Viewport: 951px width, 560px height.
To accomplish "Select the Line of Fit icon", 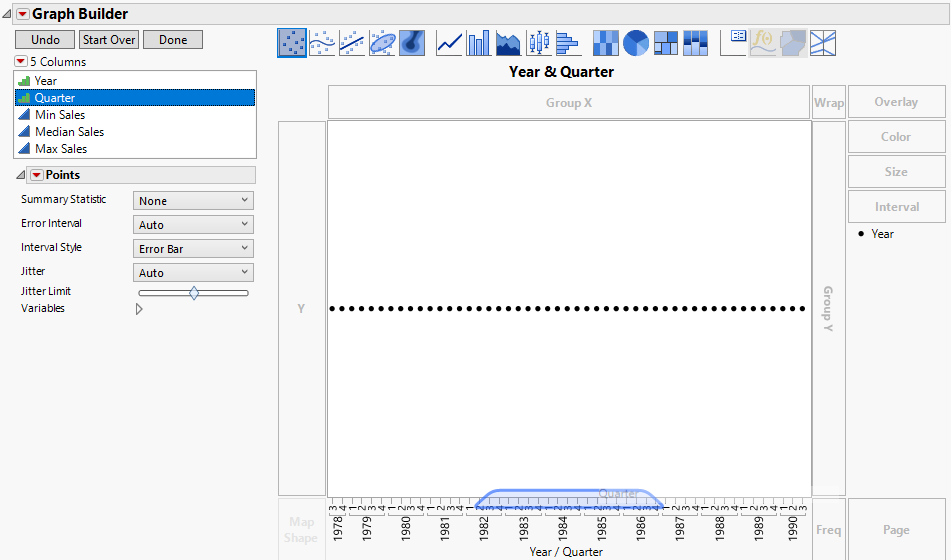I will 352,43.
